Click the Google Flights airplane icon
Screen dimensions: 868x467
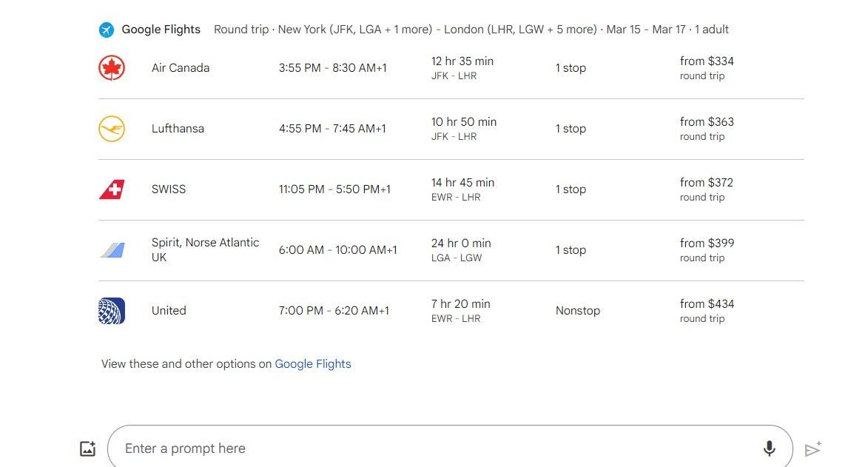(107, 30)
